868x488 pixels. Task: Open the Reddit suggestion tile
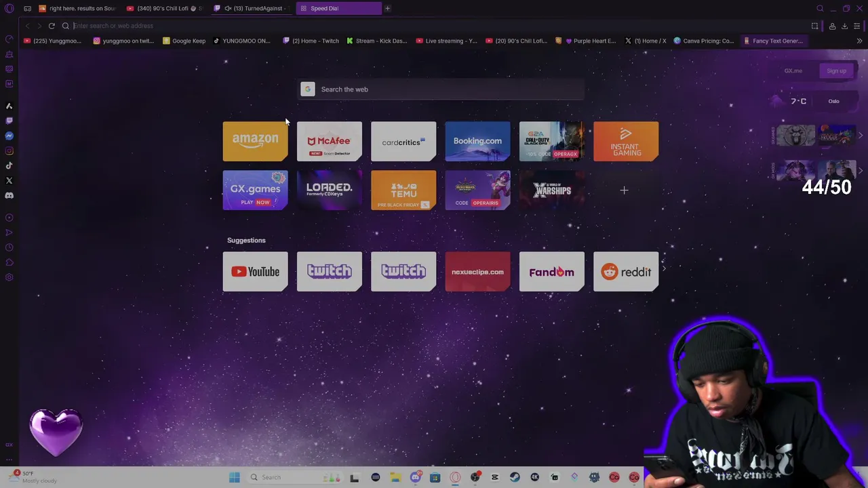click(626, 272)
